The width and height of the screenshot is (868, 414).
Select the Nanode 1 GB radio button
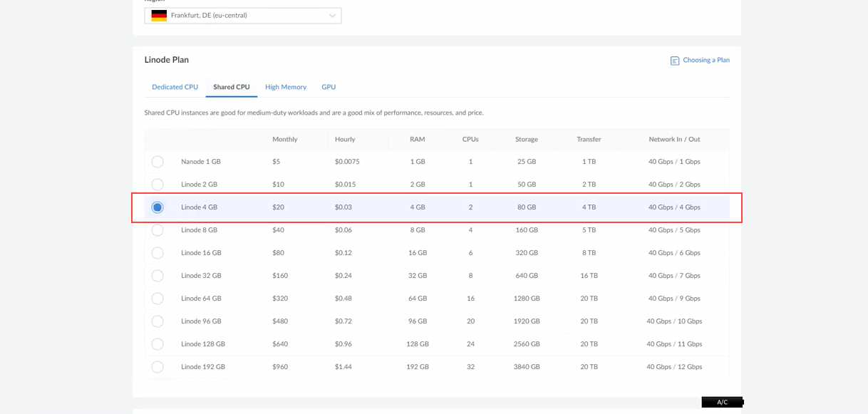pyautogui.click(x=157, y=162)
